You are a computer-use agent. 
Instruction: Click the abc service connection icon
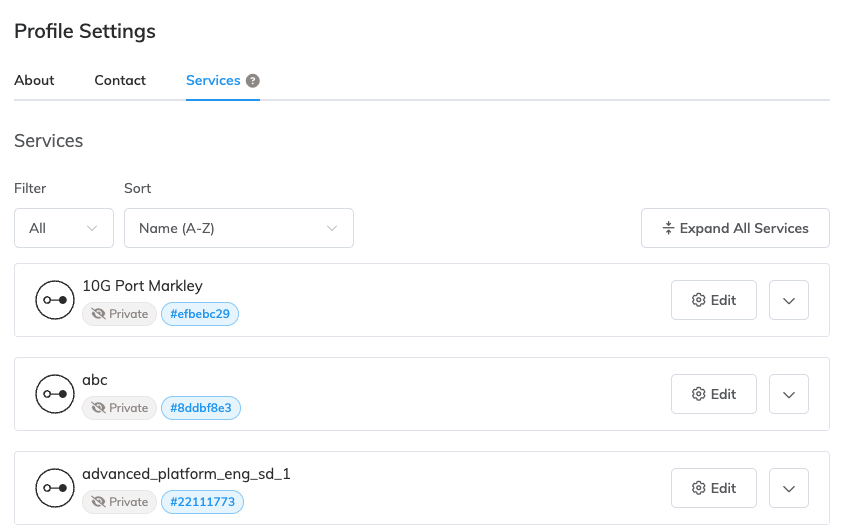[54, 394]
